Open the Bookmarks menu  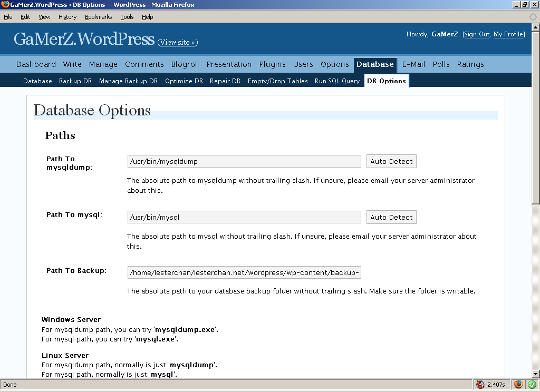click(x=99, y=17)
